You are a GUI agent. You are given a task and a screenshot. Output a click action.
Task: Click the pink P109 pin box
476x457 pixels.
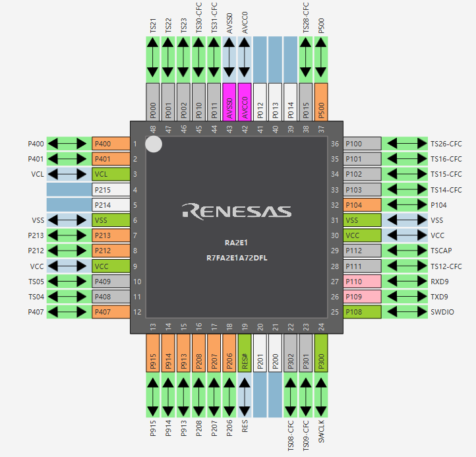pos(363,297)
